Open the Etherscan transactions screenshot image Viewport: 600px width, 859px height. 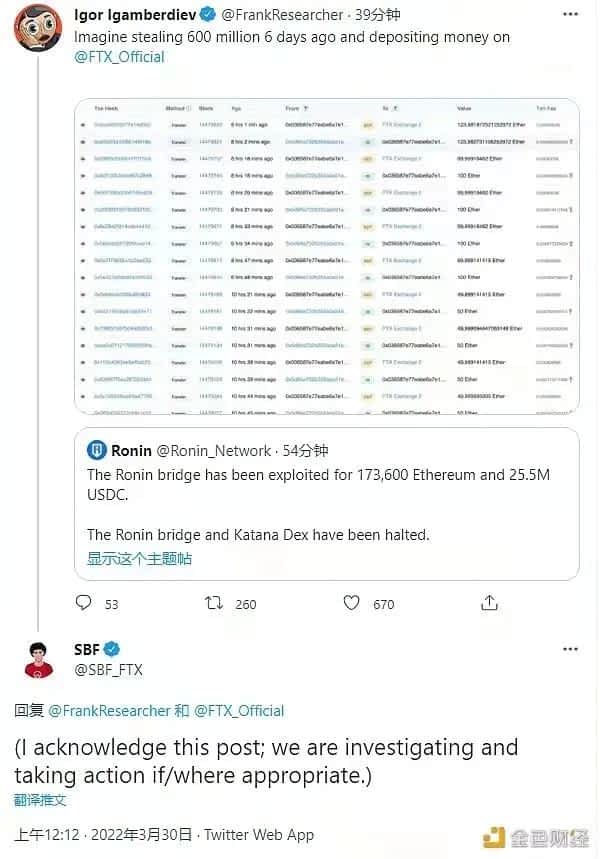(326, 256)
